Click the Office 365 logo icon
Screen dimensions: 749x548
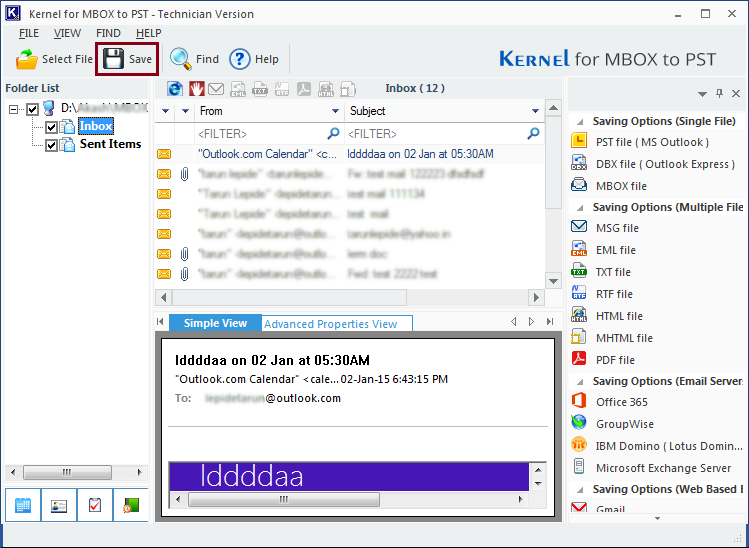point(579,401)
